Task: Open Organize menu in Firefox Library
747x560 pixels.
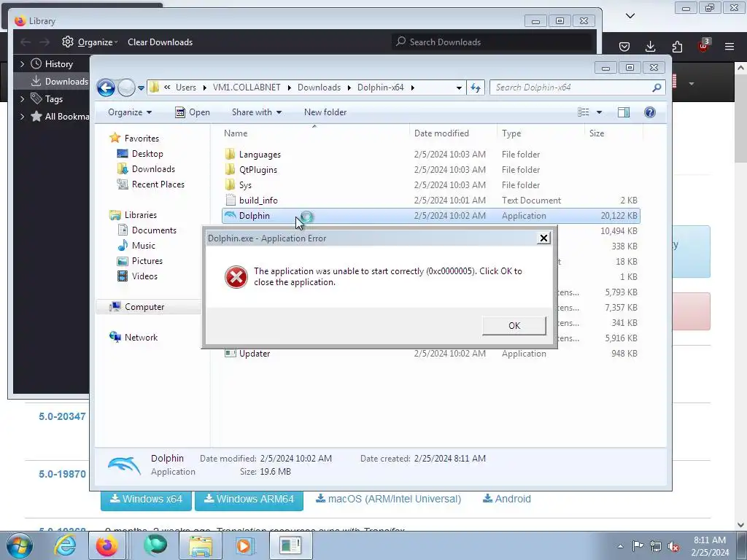Action: 90,42
